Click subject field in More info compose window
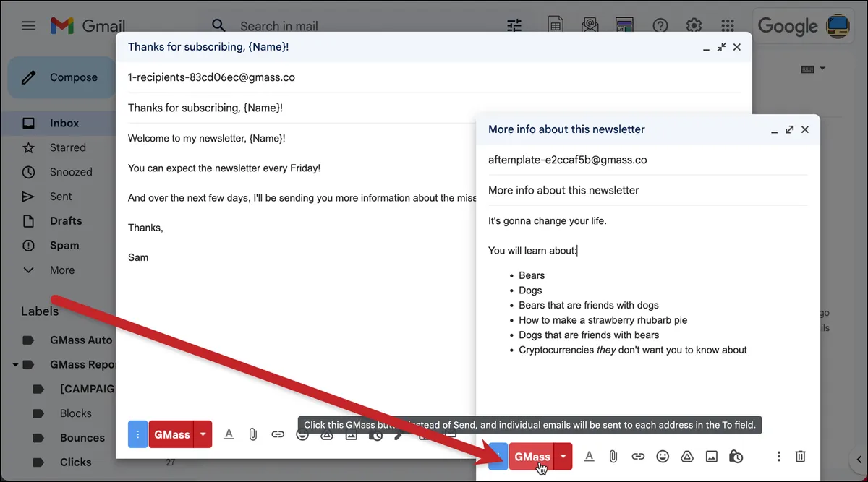The width and height of the screenshot is (868, 482). point(647,190)
